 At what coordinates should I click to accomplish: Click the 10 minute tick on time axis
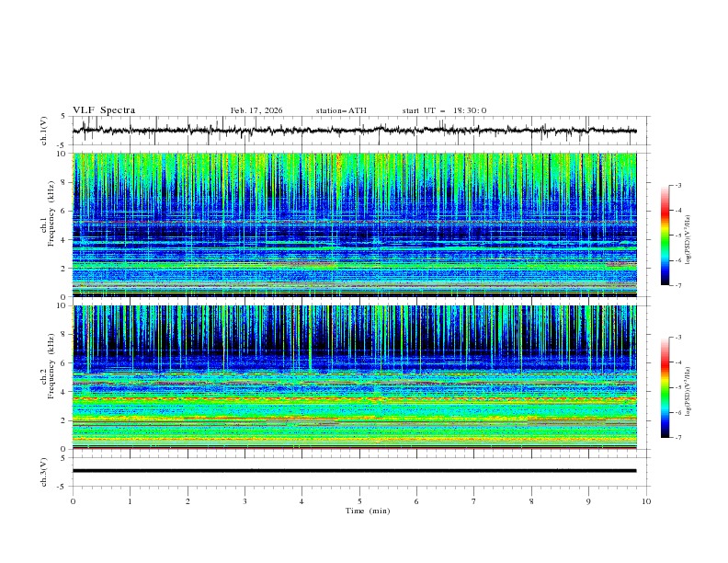pos(646,501)
